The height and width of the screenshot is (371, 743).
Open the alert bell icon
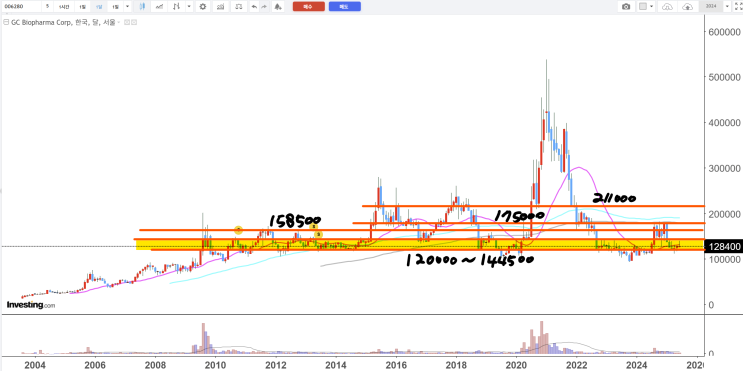pyautogui.click(x=278, y=7)
